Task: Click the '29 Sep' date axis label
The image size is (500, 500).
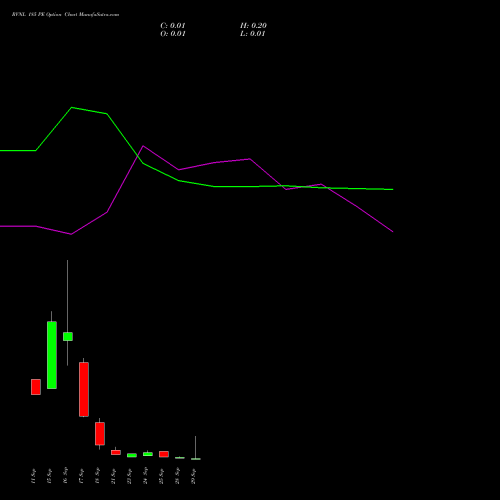Action: [x=193, y=476]
